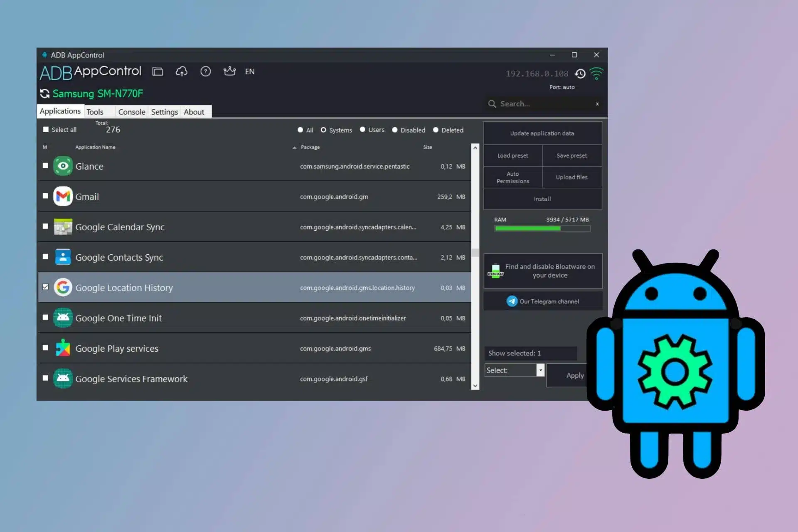Sort by Application Name column
This screenshot has height=532, width=798.
[x=95, y=147]
